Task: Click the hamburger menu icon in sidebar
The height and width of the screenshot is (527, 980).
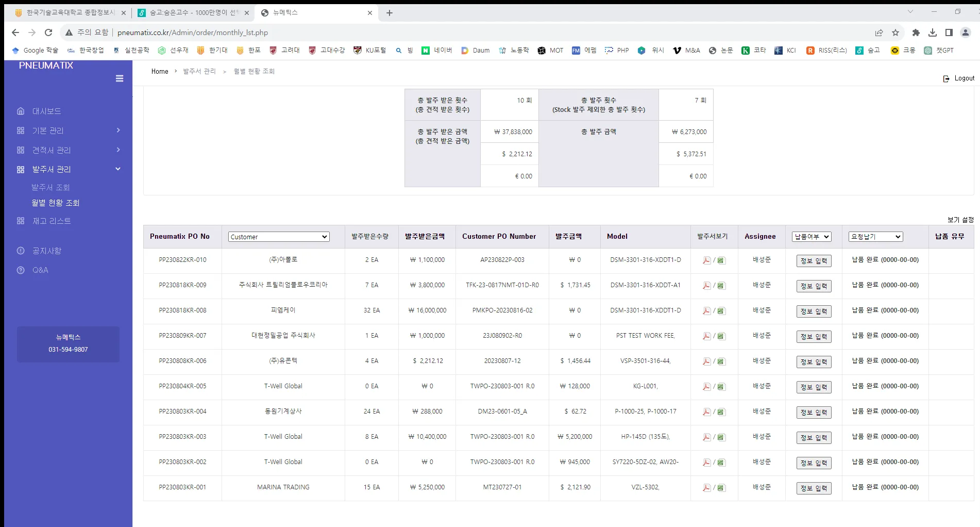Action: 120,78
